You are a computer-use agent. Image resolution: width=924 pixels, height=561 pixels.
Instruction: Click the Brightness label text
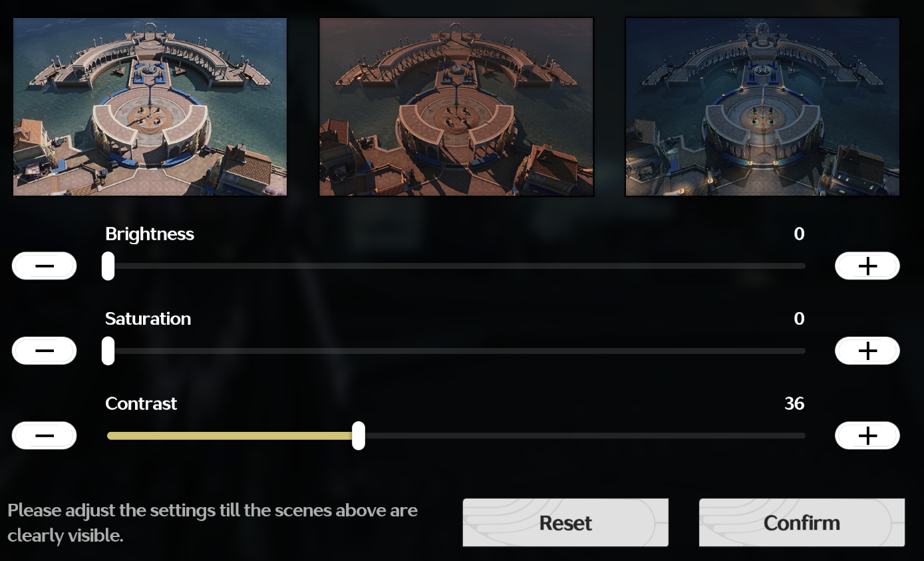(x=150, y=234)
